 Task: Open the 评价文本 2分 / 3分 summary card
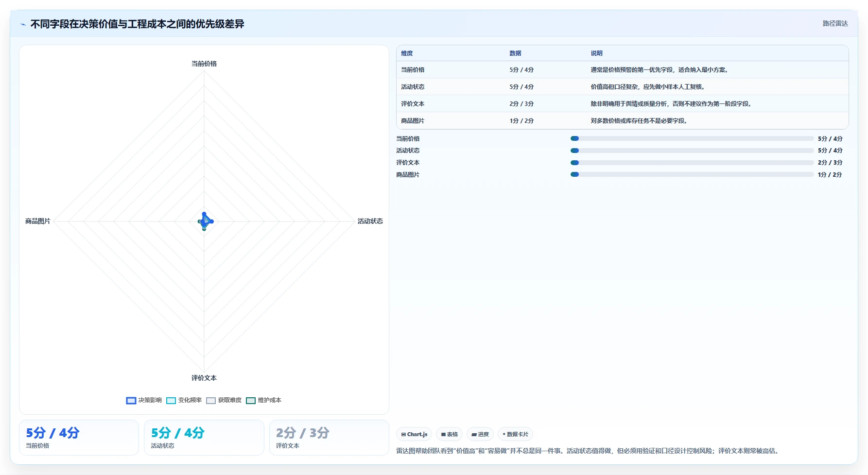329,438
